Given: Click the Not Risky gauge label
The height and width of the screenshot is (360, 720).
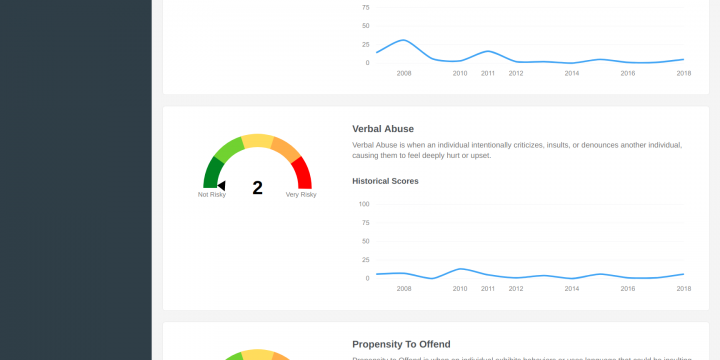Looking at the screenshot, I should [x=212, y=195].
